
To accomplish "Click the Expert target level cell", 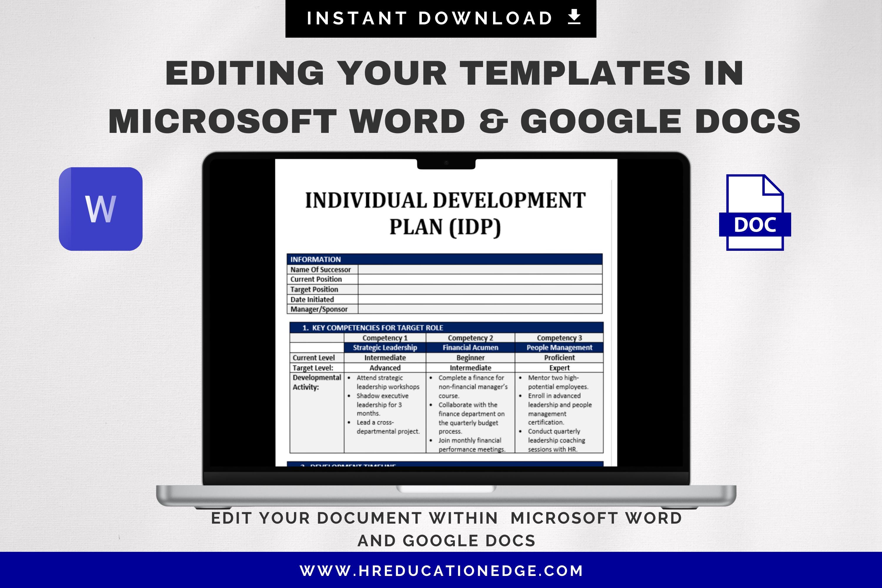I will (x=559, y=368).
